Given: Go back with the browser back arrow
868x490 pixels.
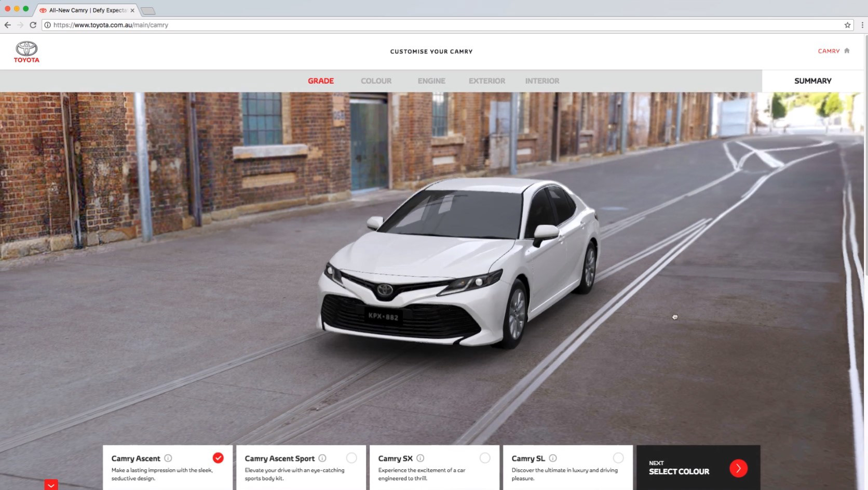Looking at the screenshot, I should coord(7,25).
